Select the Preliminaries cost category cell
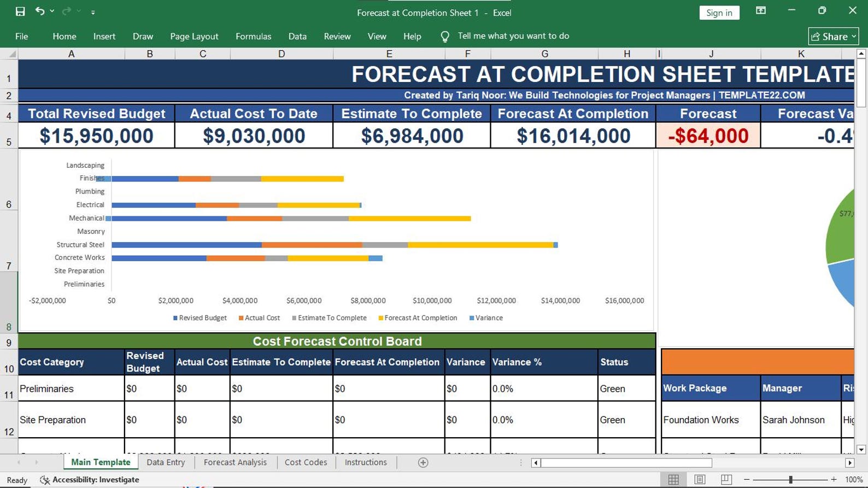The height and width of the screenshot is (488, 868). [71, 389]
